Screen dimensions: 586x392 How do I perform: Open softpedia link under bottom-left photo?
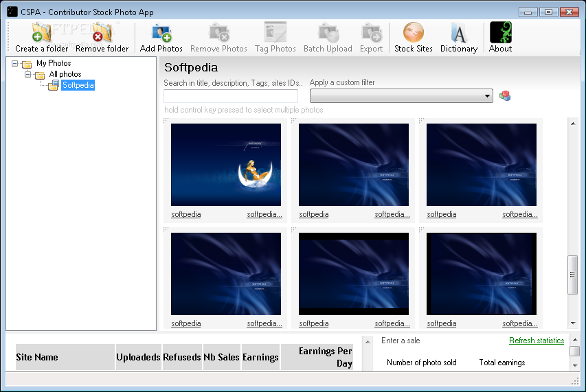[185, 323]
